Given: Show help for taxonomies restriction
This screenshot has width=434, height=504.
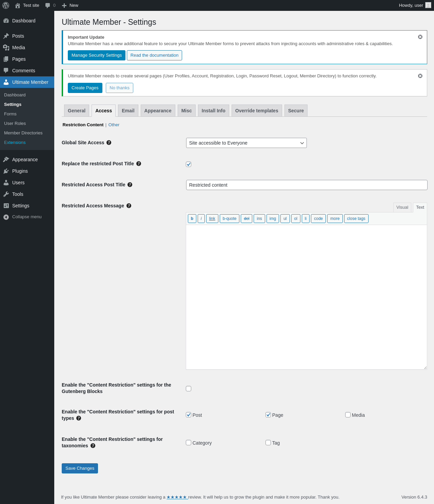Looking at the screenshot, I should (93, 446).
